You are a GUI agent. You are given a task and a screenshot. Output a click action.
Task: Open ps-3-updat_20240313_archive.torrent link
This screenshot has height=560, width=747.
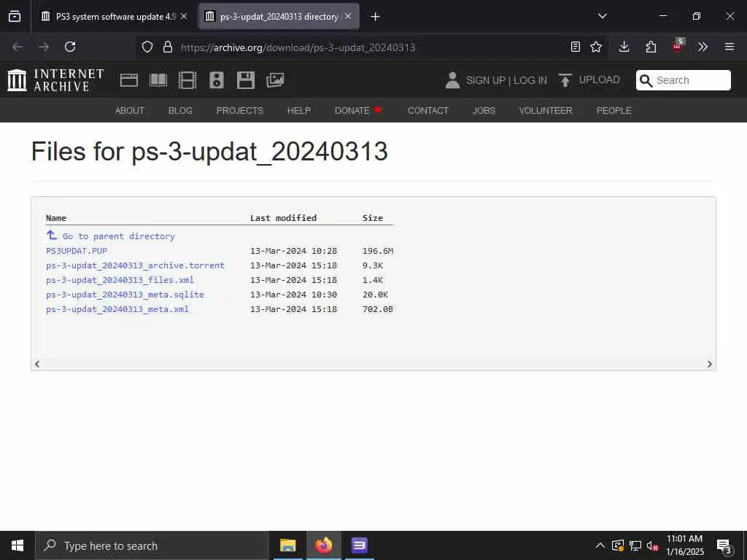tap(135, 265)
